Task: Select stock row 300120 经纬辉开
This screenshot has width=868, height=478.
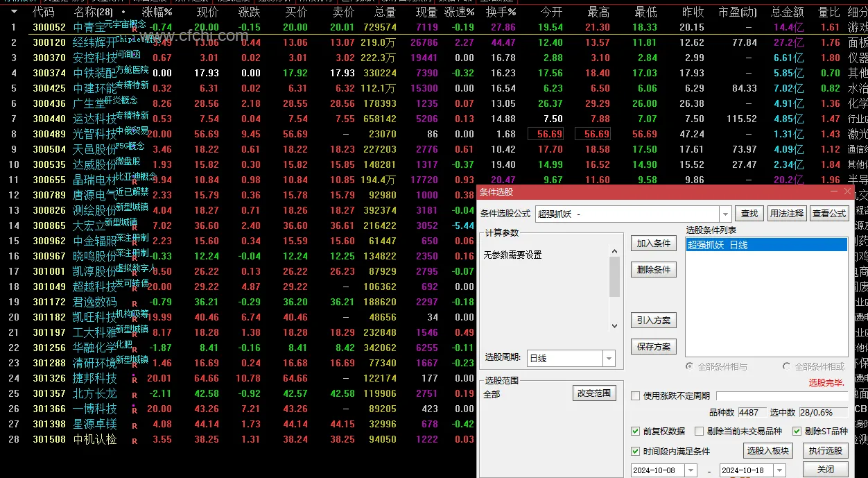Action: [434, 42]
